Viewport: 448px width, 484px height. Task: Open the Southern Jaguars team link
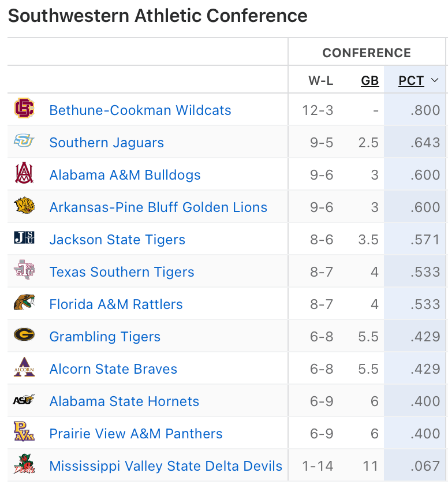coord(107,143)
